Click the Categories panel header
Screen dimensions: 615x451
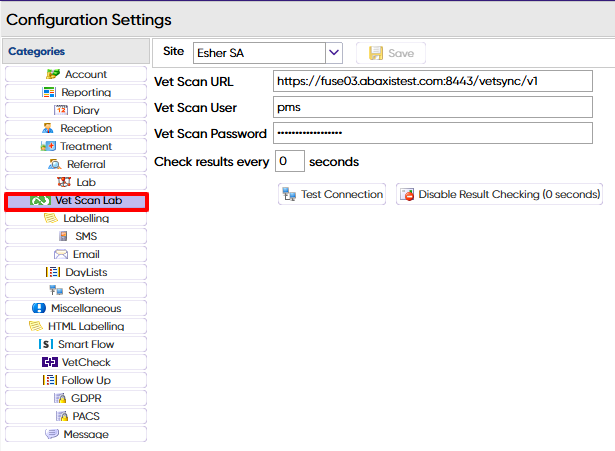click(76, 51)
